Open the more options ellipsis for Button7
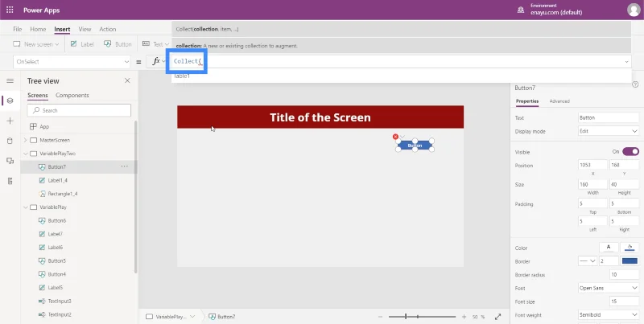This screenshot has height=324, width=644. click(x=125, y=166)
